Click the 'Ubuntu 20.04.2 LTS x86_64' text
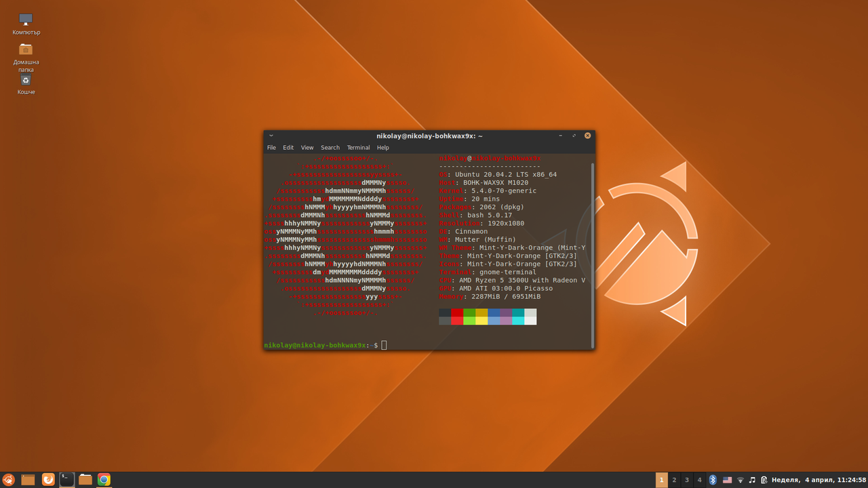Image resolution: width=868 pixels, height=488 pixels. [x=506, y=174]
